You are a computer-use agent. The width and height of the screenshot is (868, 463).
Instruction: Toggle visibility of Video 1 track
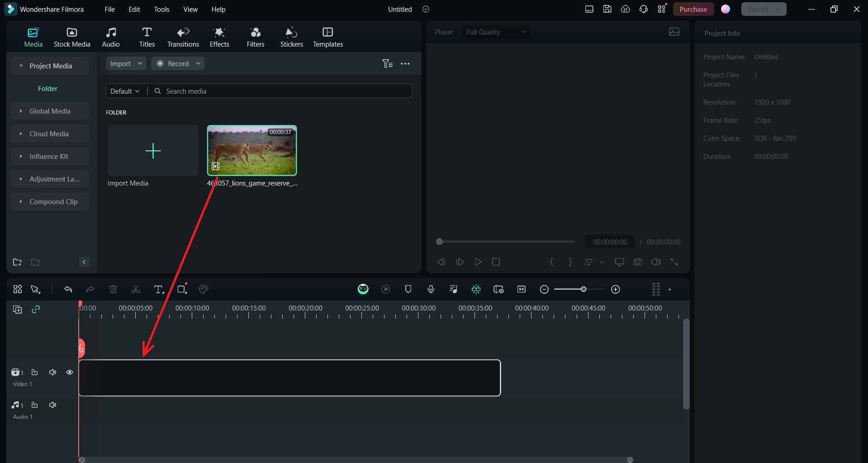70,372
